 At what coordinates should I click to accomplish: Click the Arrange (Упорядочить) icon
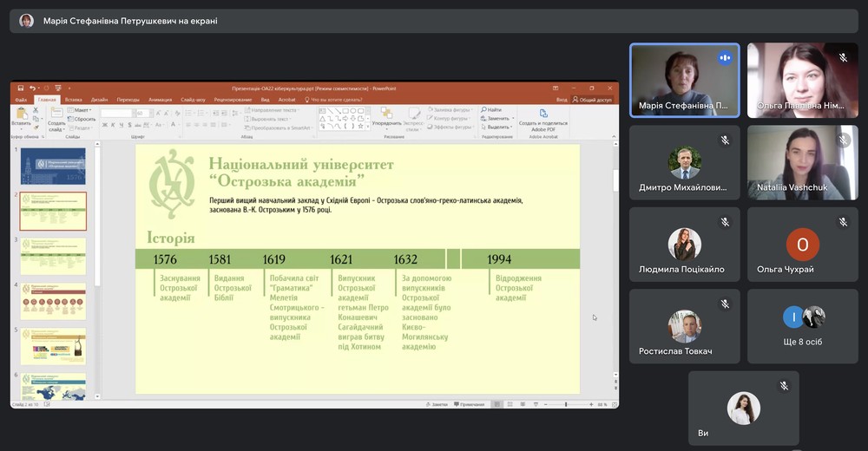click(386, 112)
